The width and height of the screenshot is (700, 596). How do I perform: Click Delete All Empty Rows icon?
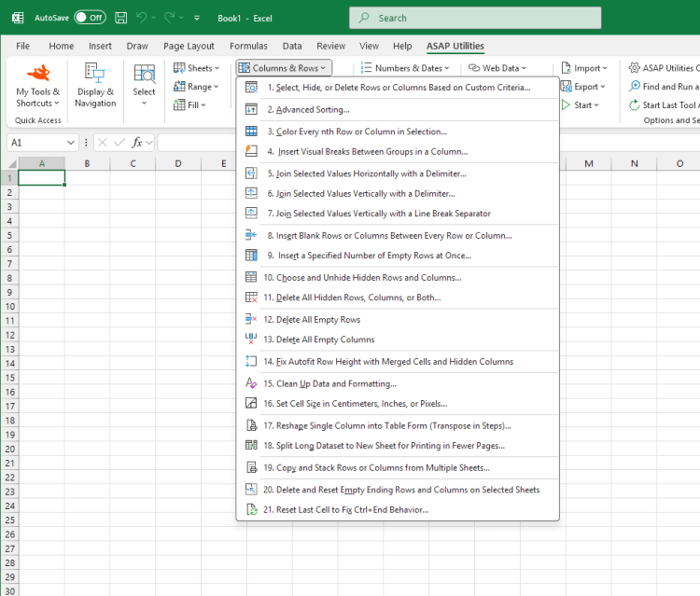click(x=250, y=319)
